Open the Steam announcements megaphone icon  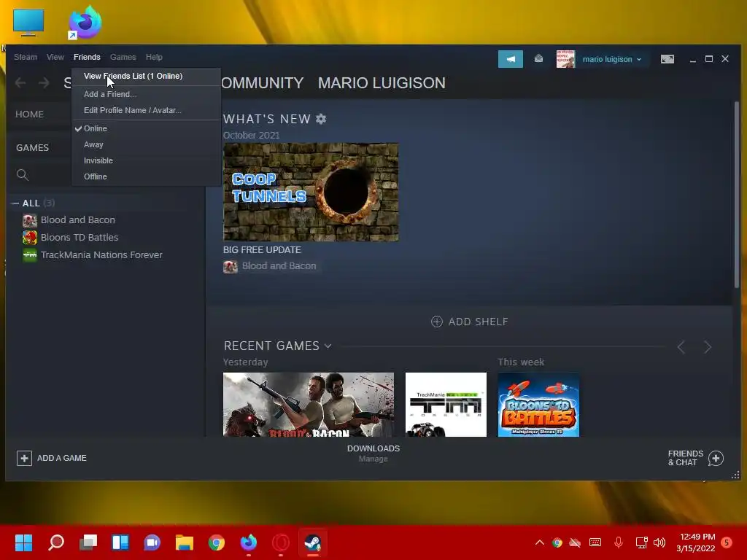(x=510, y=59)
